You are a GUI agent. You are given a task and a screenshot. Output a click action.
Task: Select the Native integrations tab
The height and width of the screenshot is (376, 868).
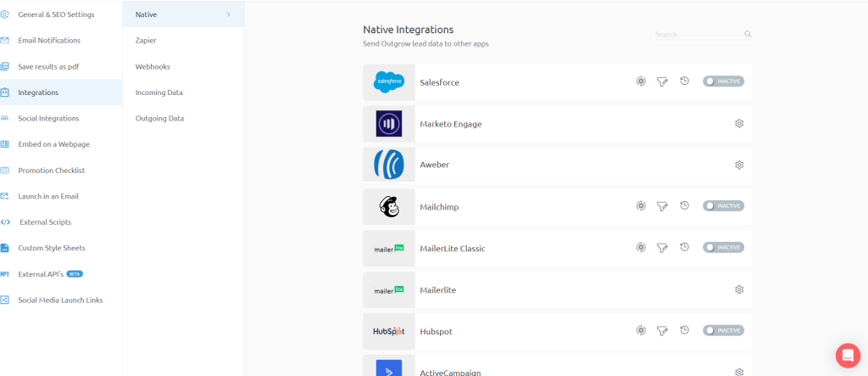point(183,14)
